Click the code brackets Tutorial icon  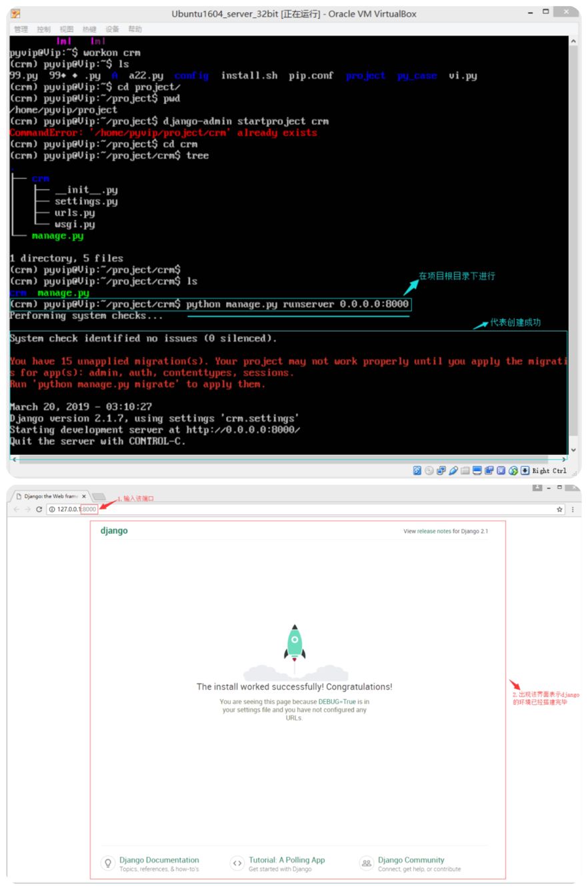coord(237,863)
